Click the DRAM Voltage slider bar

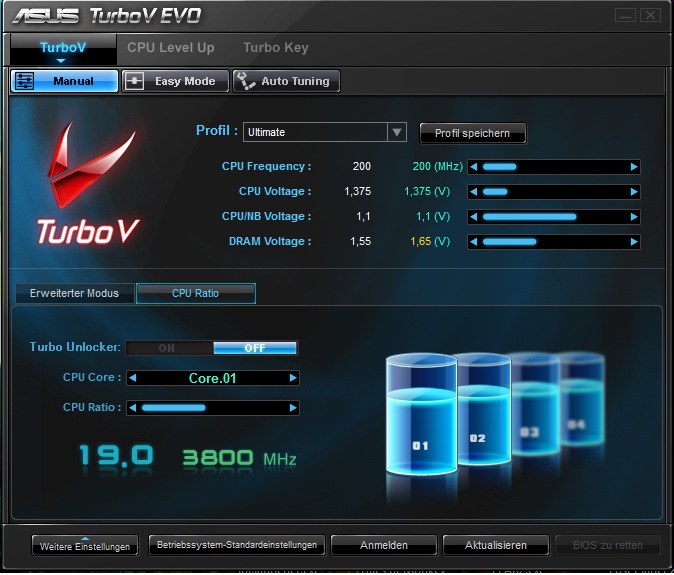point(554,242)
